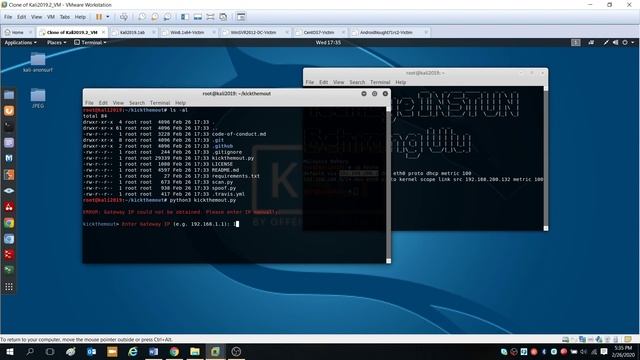Open Windows taskbar search icon
Image resolution: width=640 pixels, height=360 pixels.
[30, 351]
